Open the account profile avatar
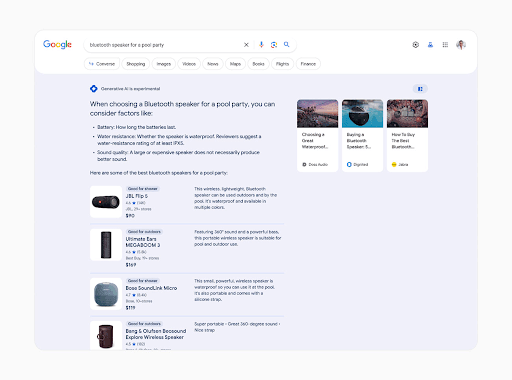 click(x=461, y=45)
